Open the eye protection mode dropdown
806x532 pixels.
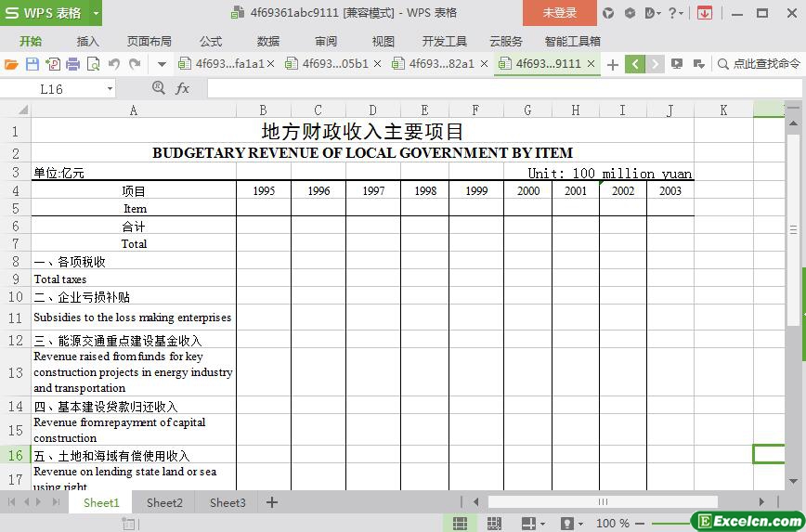572,524
